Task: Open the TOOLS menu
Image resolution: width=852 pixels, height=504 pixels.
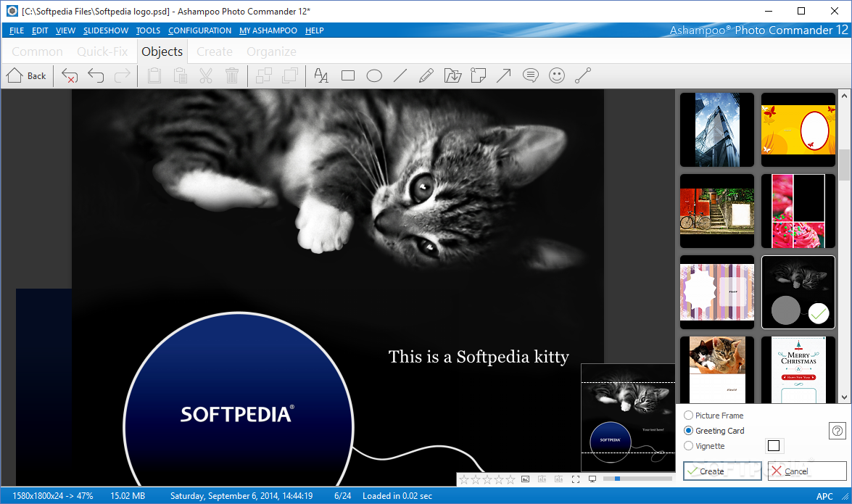Action: (148, 30)
